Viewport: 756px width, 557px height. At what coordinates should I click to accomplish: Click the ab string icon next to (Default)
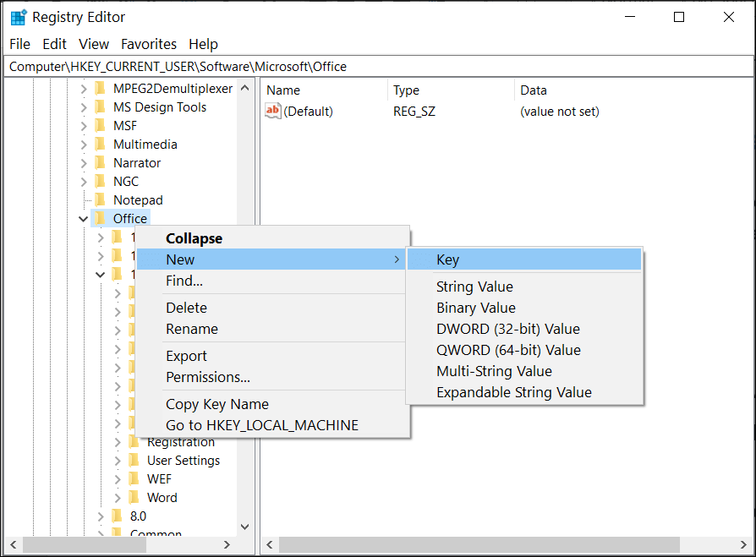pos(273,111)
